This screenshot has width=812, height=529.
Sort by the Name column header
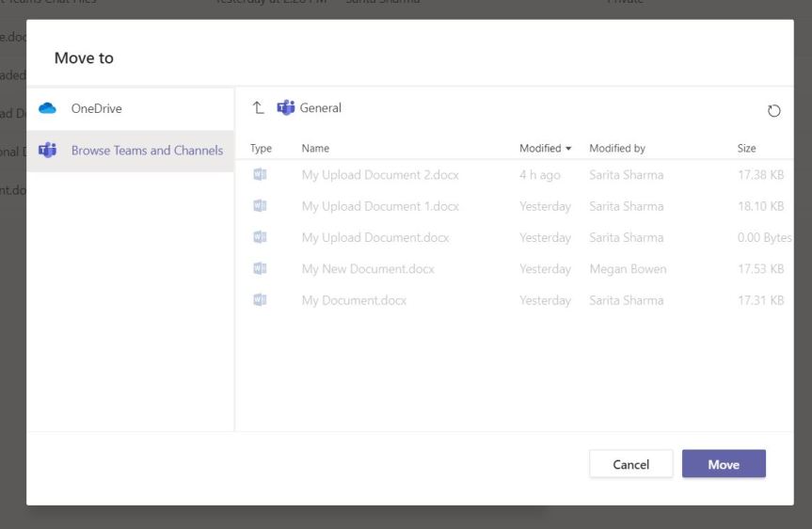[x=315, y=149]
